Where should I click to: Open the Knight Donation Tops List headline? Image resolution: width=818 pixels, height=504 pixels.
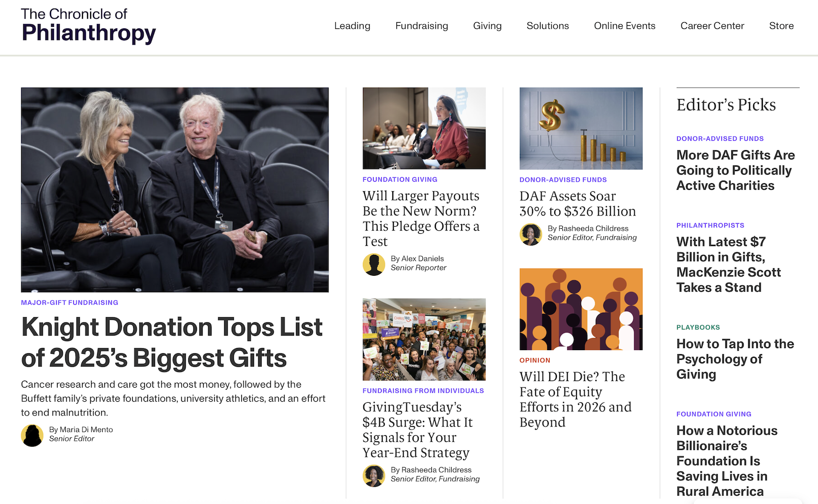pyautogui.click(x=172, y=343)
